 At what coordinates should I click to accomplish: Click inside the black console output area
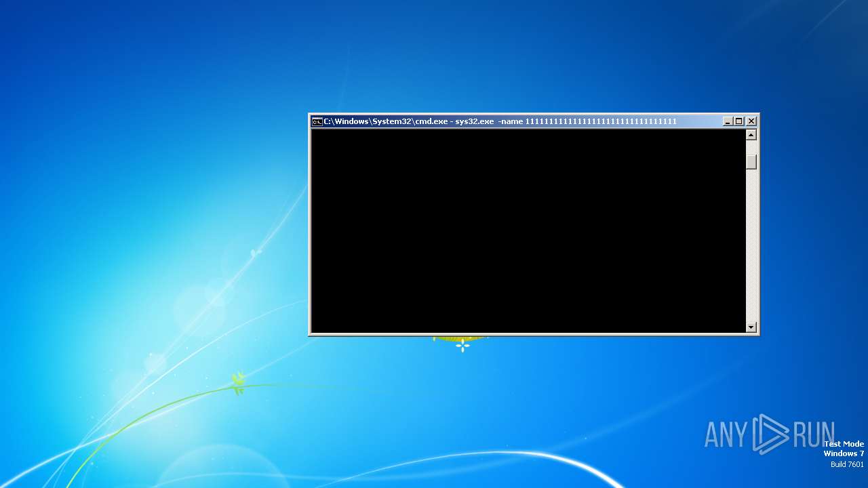coord(528,230)
